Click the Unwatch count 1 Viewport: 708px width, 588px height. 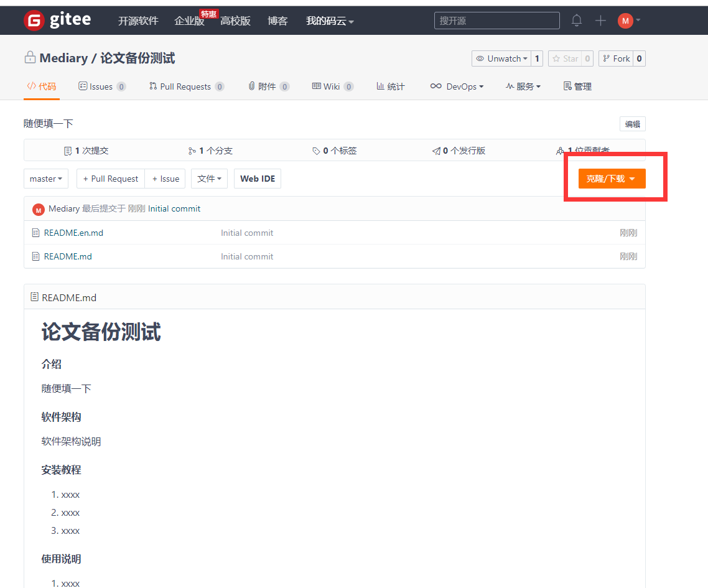tap(537, 58)
